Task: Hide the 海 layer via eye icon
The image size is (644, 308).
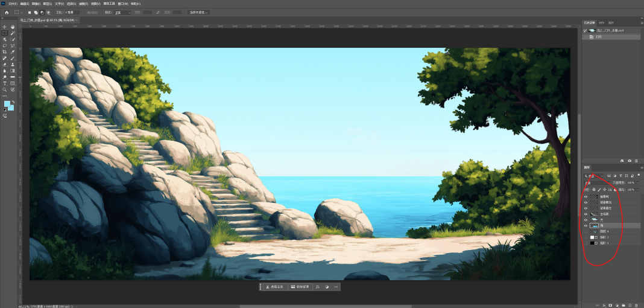Action: pyautogui.click(x=586, y=226)
